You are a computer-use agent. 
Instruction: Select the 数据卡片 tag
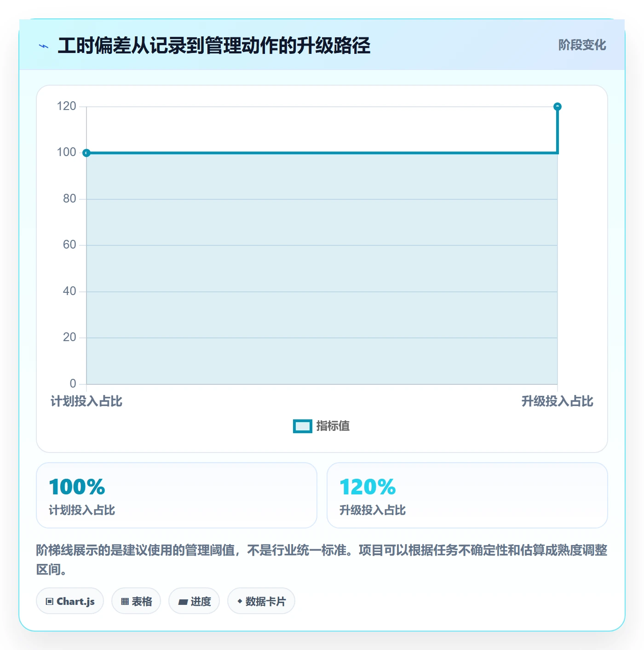point(261,601)
